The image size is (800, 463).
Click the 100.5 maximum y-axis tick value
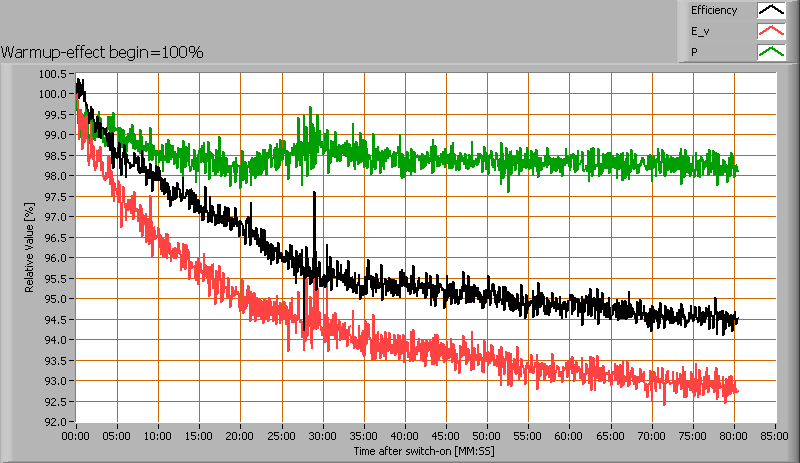tap(55, 74)
